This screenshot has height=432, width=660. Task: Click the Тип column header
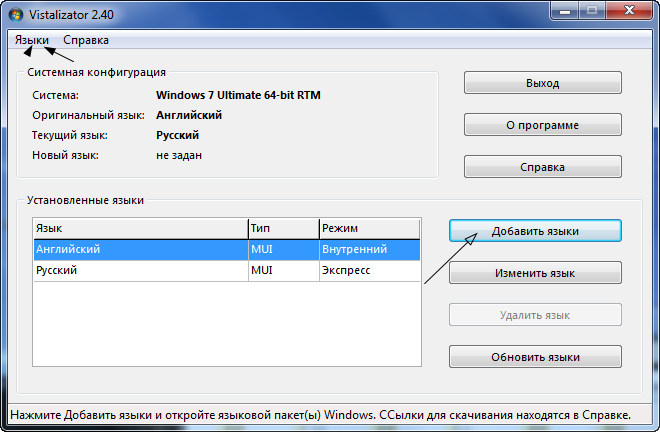283,229
